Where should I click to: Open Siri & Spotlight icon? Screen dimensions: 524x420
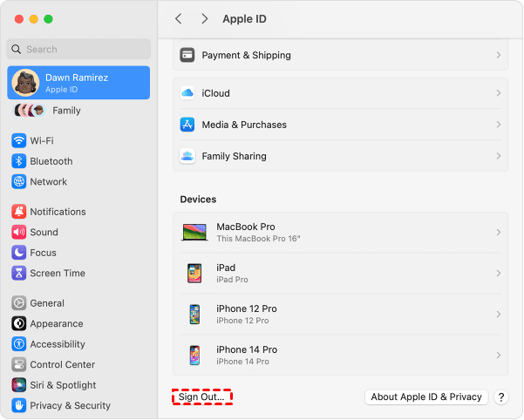click(18, 385)
